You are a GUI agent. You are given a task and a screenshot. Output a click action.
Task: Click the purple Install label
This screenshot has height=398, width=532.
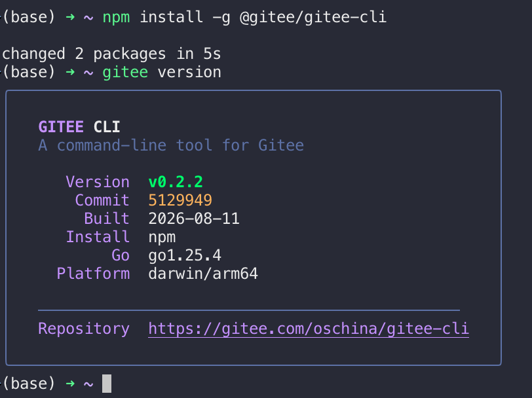pyautogui.click(x=98, y=236)
